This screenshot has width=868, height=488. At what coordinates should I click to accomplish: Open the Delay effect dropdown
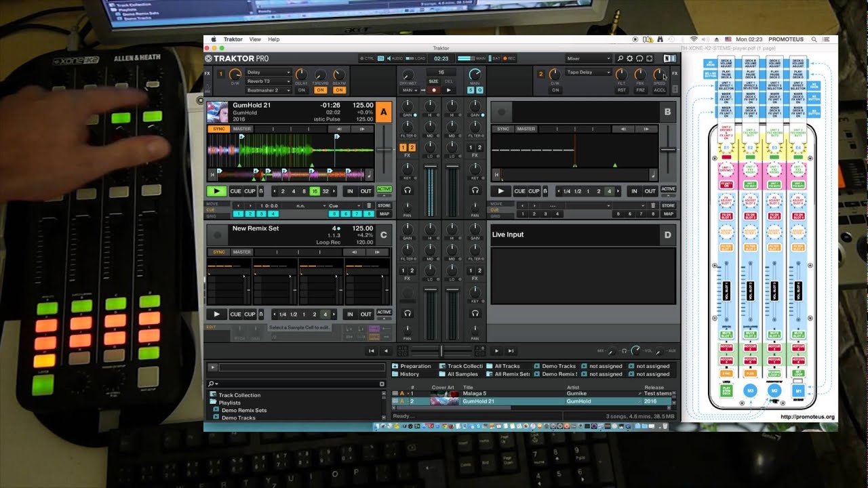pyautogui.click(x=269, y=72)
